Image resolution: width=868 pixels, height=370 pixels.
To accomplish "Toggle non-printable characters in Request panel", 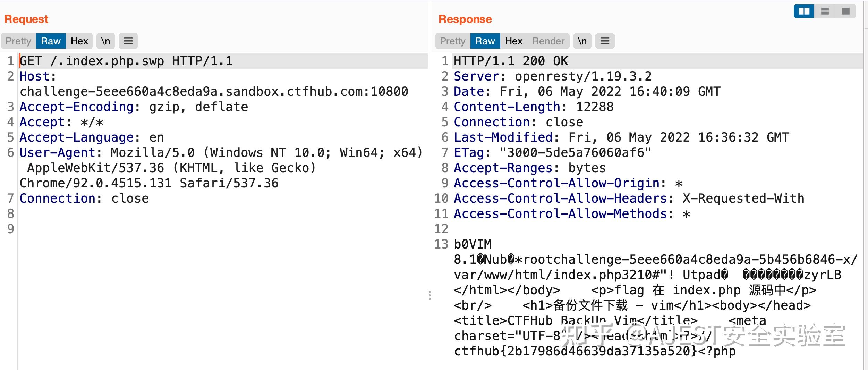I will tap(105, 41).
